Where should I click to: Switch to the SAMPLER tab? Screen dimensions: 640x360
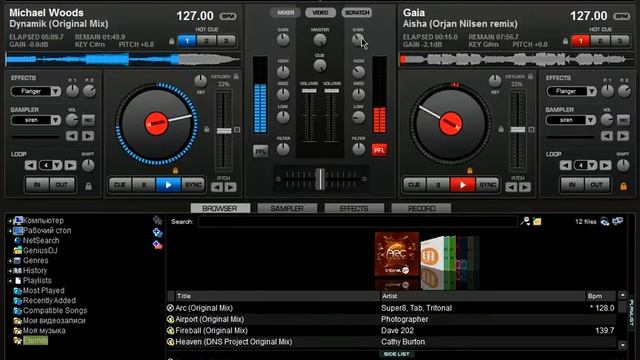click(287, 208)
